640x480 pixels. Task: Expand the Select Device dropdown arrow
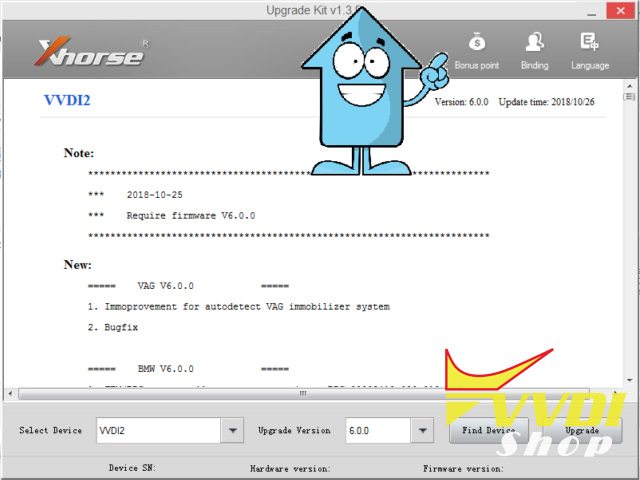(x=232, y=430)
